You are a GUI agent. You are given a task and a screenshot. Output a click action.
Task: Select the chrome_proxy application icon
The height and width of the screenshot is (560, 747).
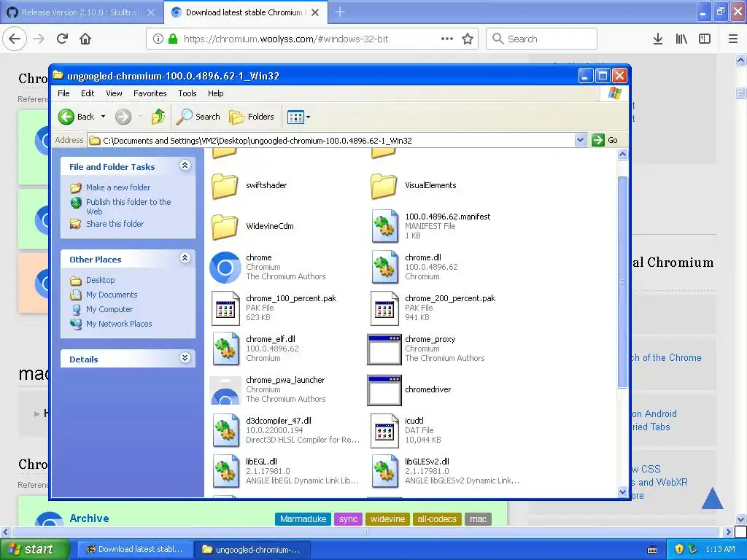point(384,349)
